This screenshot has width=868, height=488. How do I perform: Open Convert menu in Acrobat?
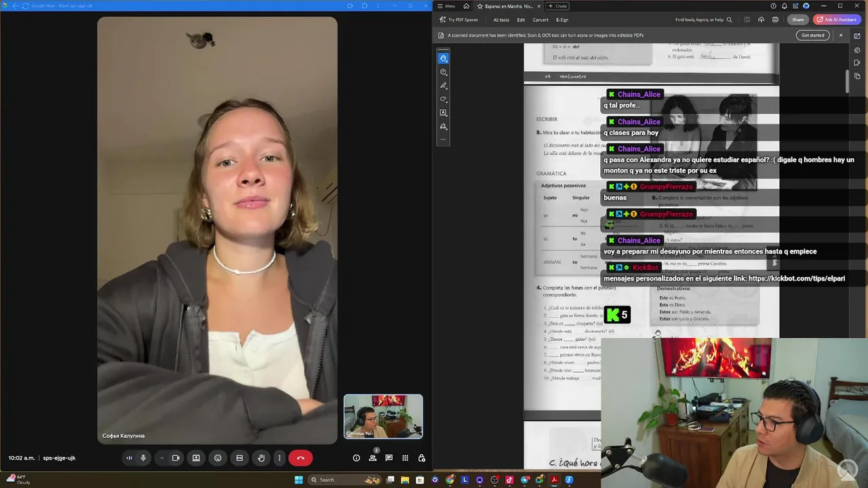point(540,20)
